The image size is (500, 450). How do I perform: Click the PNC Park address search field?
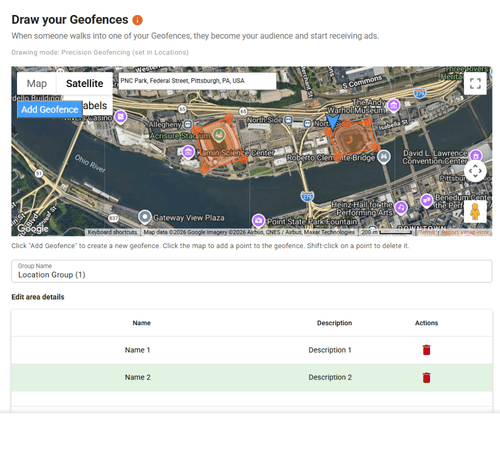click(197, 81)
